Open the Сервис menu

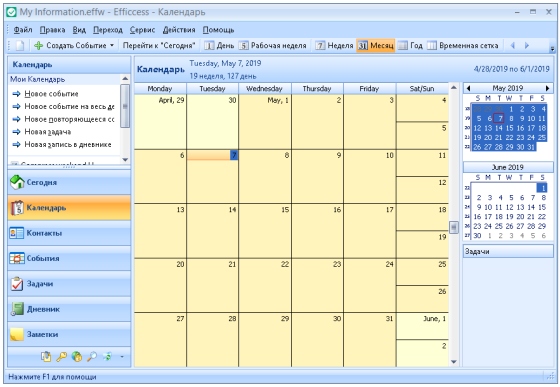tap(142, 30)
